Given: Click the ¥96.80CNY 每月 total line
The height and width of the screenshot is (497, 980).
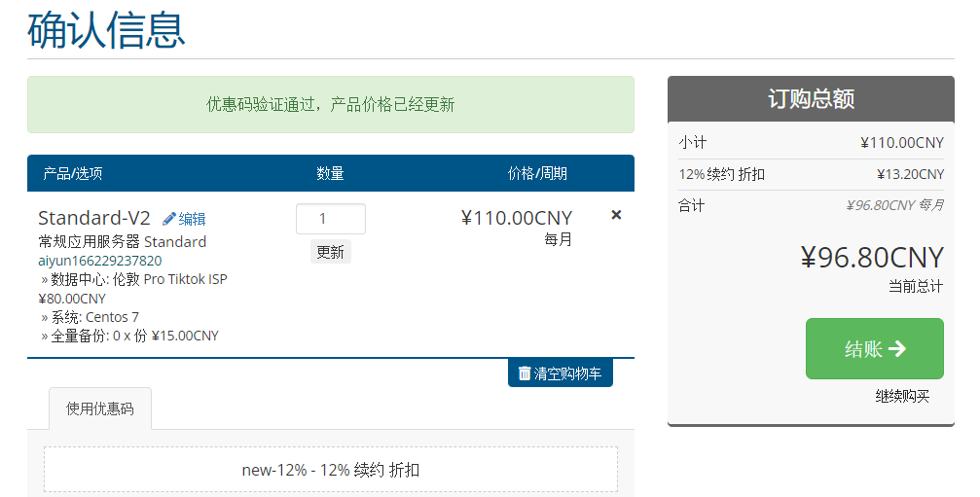Looking at the screenshot, I should [895, 205].
